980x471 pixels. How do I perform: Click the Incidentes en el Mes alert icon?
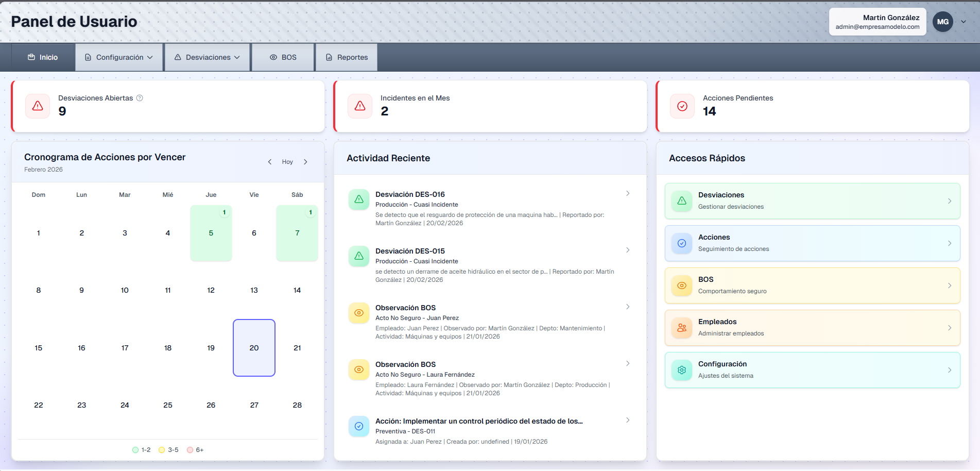[x=360, y=106]
